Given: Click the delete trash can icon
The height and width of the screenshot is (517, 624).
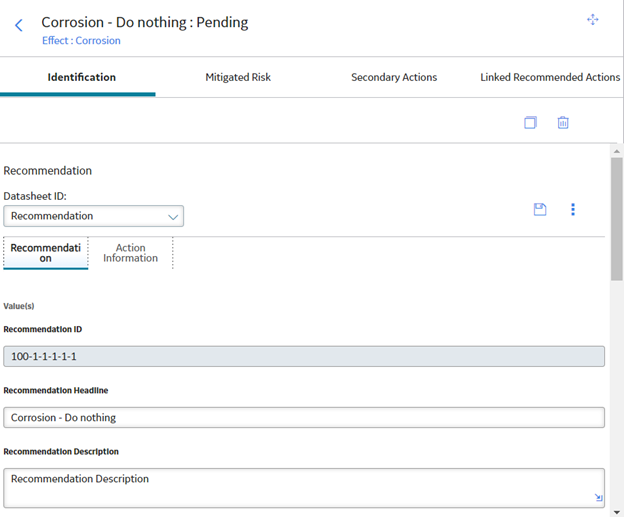Looking at the screenshot, I should point(563,122).
